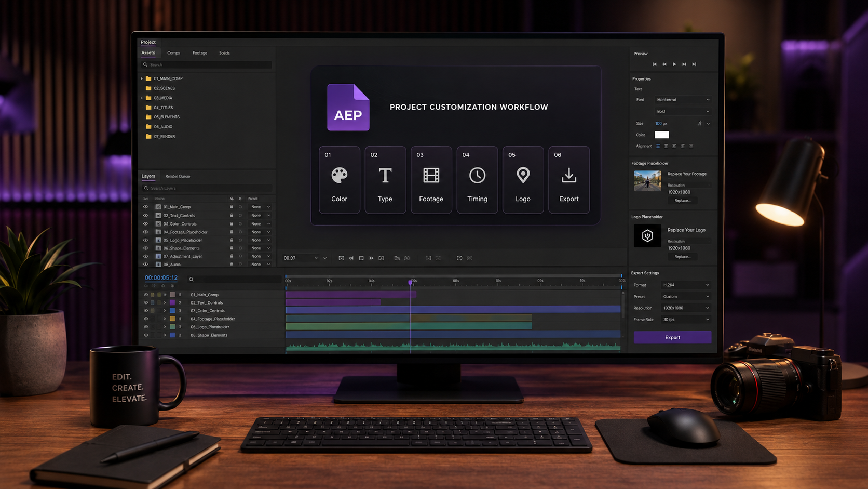Click the orange label swatch of 04_Footage_Placeholder
868x489 pixels.
[x=172, y=319]
